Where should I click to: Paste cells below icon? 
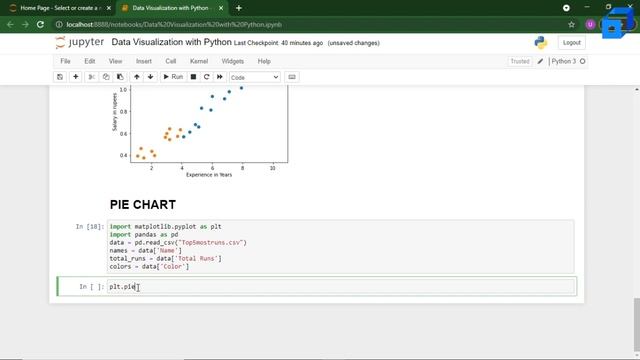[x=120, y=77]
